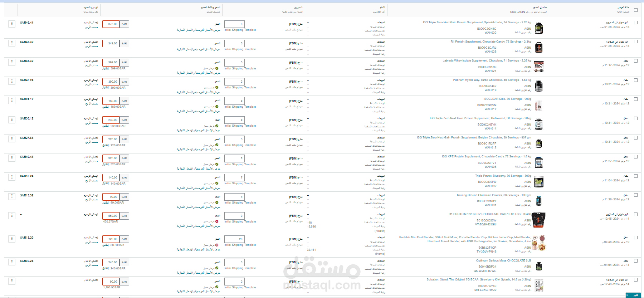
Task: Click the green featured-offer check in the Platinum Hydro Way row
Action: [217, 88]
